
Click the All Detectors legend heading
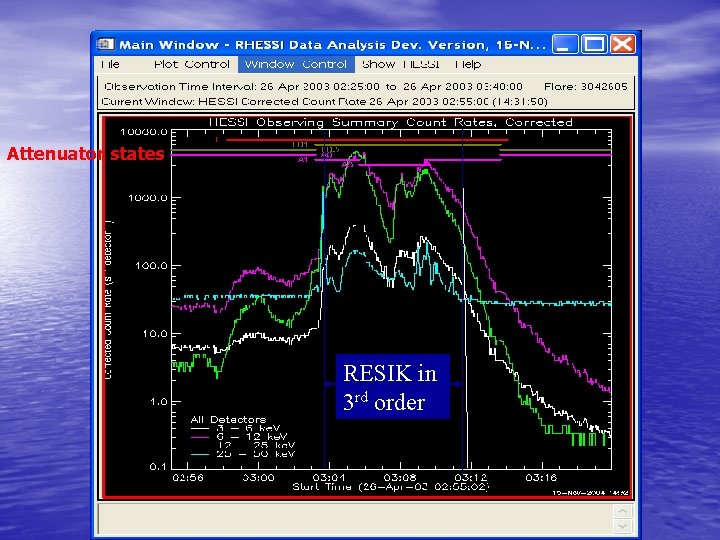pyautogui.click(x=228, y=419)
